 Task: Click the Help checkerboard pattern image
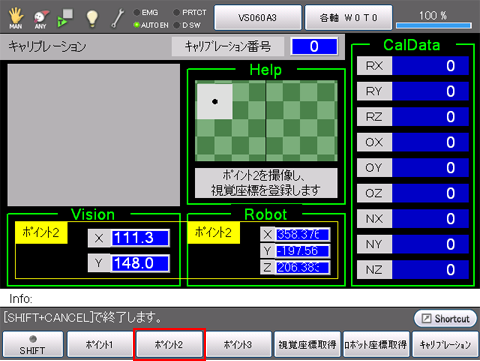pyautogui.click(x=266, y=121)
